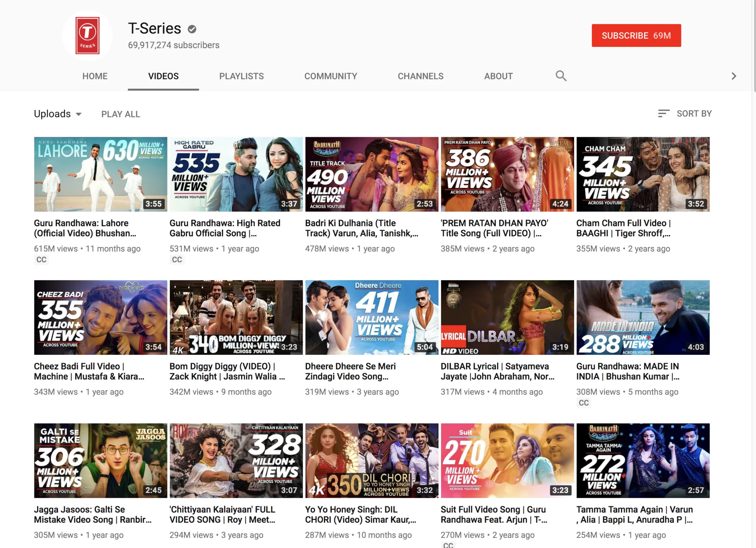Screen dimensions: 756x548
Task: Click the T-Series channel name
Action: (155, 28)
